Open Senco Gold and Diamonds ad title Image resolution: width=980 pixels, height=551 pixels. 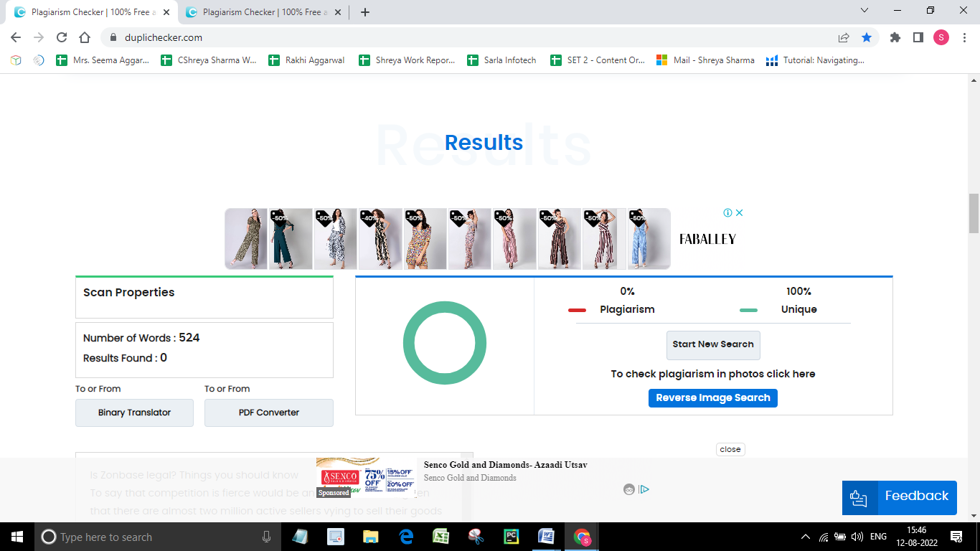click(x=506, y=465)
